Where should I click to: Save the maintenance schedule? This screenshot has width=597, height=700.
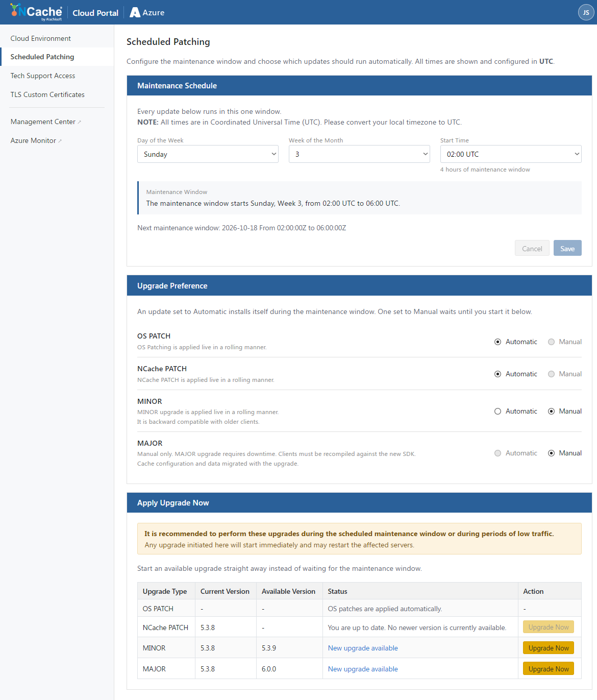point(567,248)
